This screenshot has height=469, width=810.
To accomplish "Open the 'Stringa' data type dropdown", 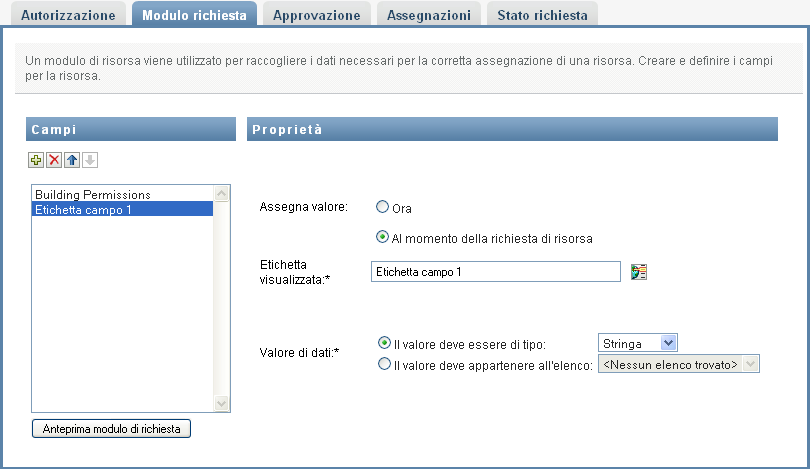I will (637, 343).
